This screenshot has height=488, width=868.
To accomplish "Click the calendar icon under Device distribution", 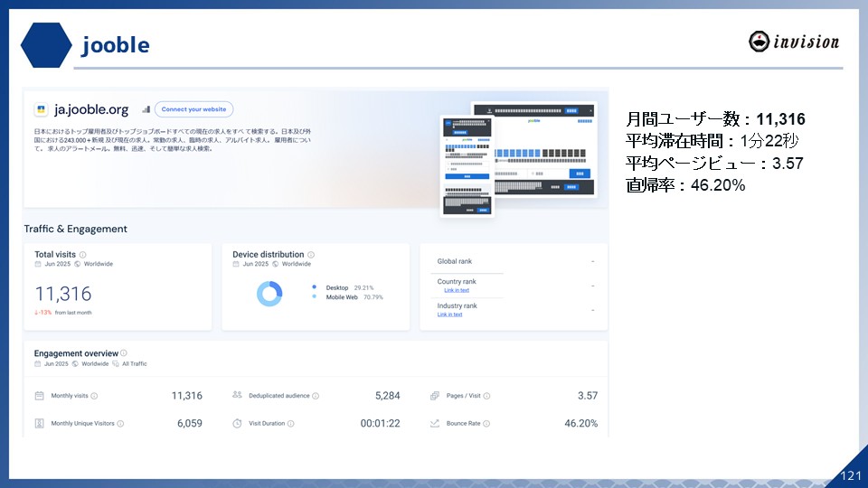I will pos(236,264).
